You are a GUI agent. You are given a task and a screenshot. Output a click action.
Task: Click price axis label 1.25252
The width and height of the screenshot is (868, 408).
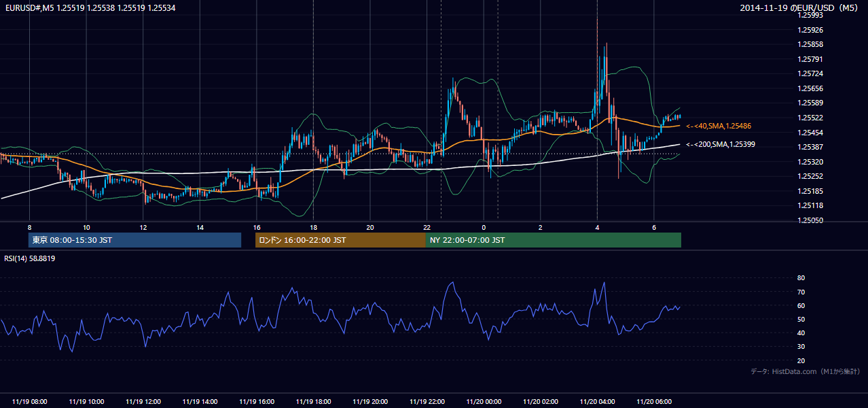(x=810, y=176)
